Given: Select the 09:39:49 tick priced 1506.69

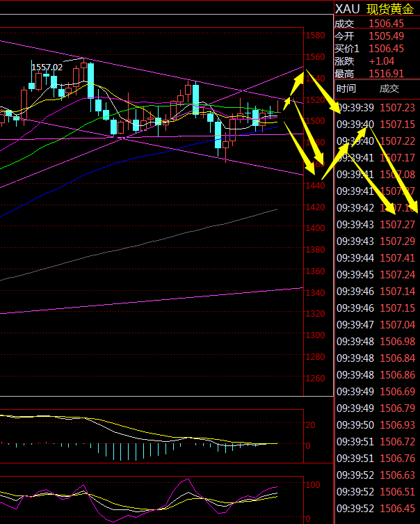Looking at the screenshot, I should pyautogui.click(x=376, y=391).
